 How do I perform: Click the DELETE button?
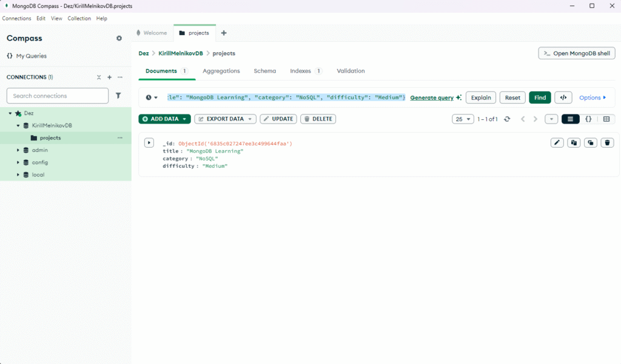318,119
